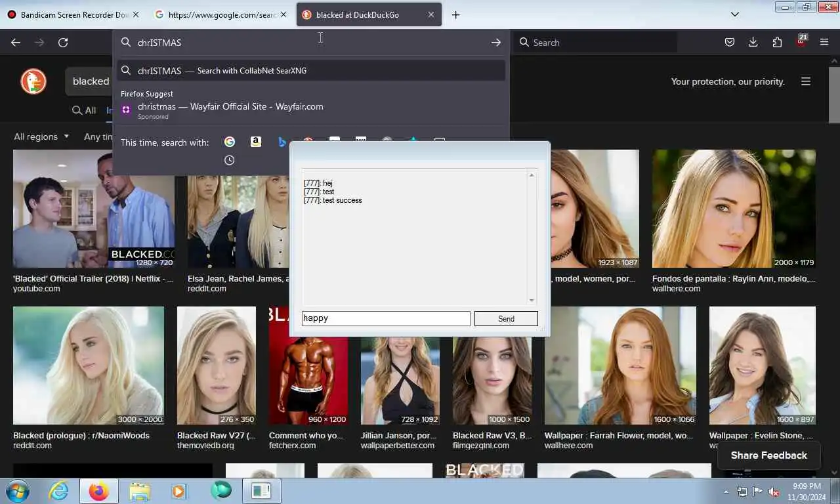Image resolution: width=840 pixels, height=504 pixels.
Task: Show hidden tray icons arrow
Action: (x=726, y=492)
